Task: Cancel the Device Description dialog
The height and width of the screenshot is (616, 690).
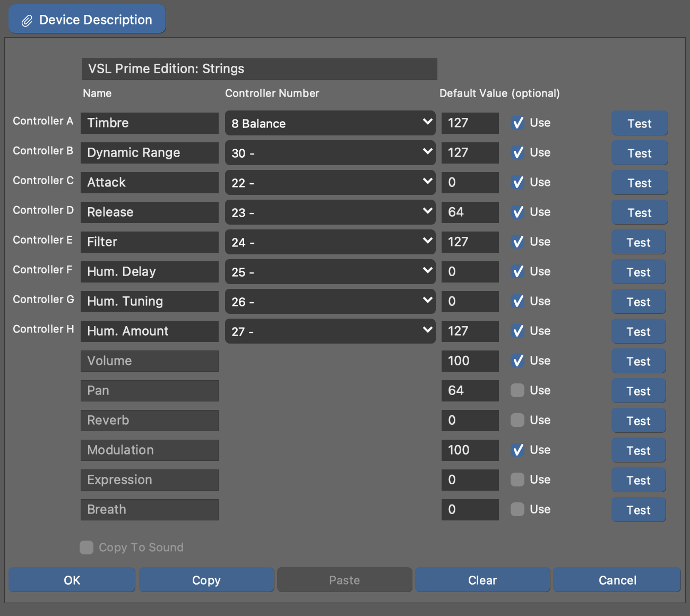Action: click(x=617, y=580)
